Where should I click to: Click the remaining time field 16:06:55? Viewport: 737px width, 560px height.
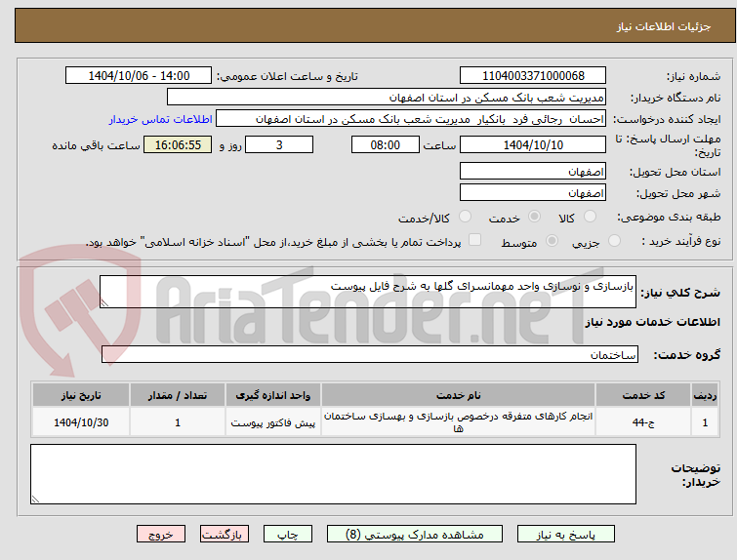pos(178,144)
